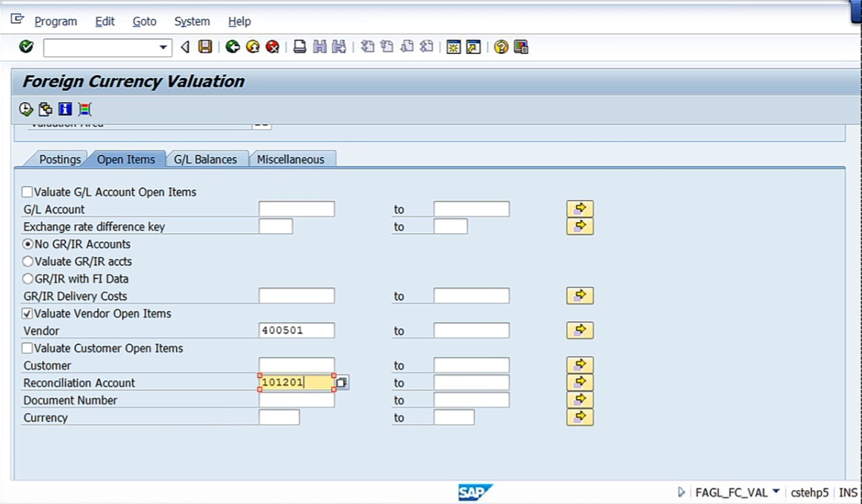Open multiple selection for Exchange rate difference key
This screenshot has width=862, height=504.
[x=580, y=226]
